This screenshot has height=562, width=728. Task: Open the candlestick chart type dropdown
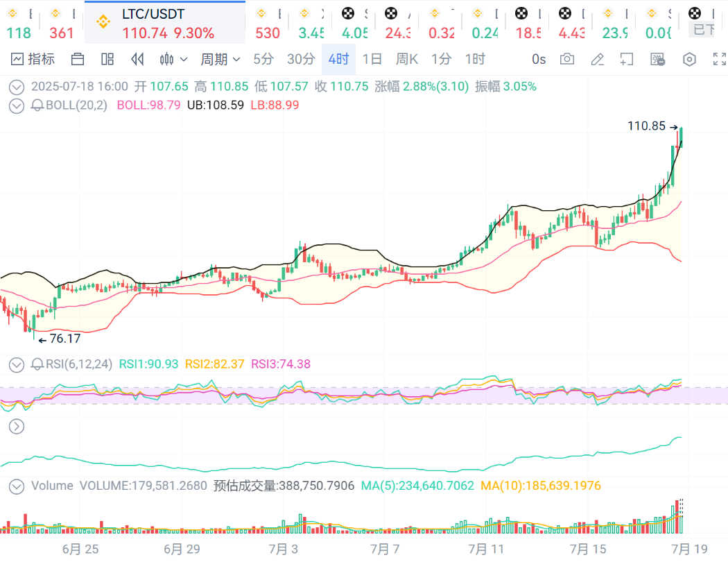[173, 60]
